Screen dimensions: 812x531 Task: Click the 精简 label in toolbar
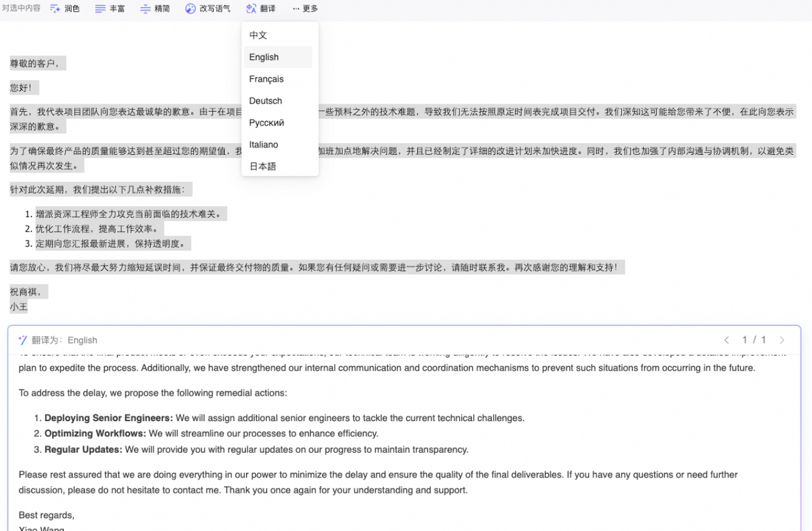(162, 8)
